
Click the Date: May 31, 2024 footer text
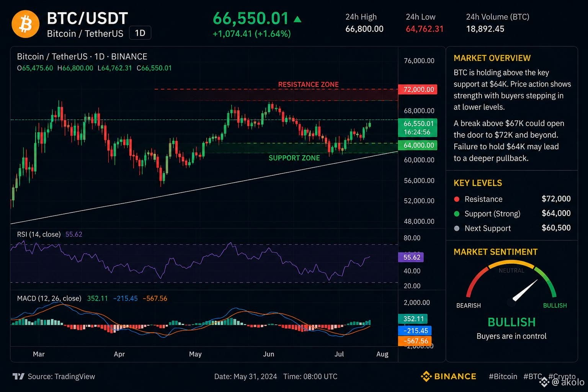pos(245,377)
